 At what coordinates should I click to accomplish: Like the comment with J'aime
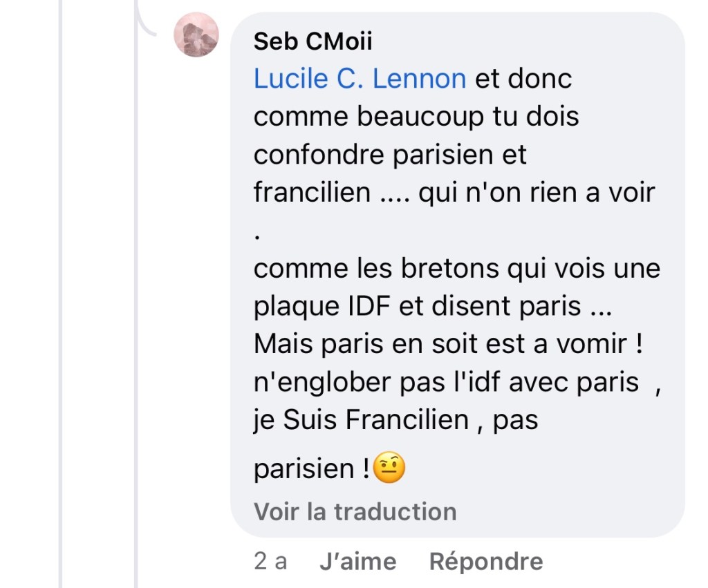[357, 561]
